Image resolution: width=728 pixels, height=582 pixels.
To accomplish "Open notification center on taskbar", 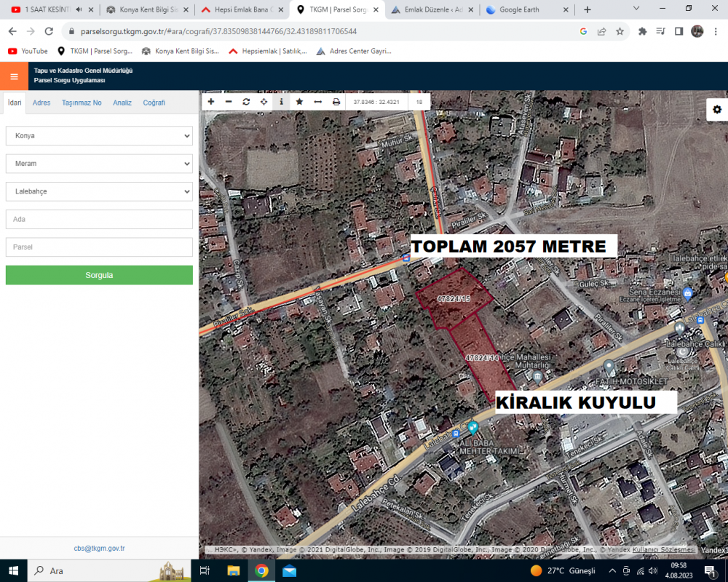I will [x=711, y=571].
